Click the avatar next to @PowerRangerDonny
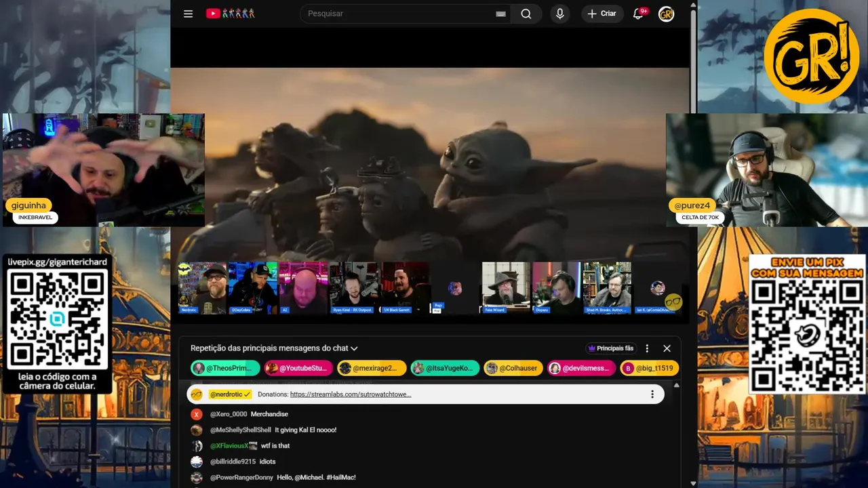Viewport: 868px width, 488px height. (x=197, y=478)
